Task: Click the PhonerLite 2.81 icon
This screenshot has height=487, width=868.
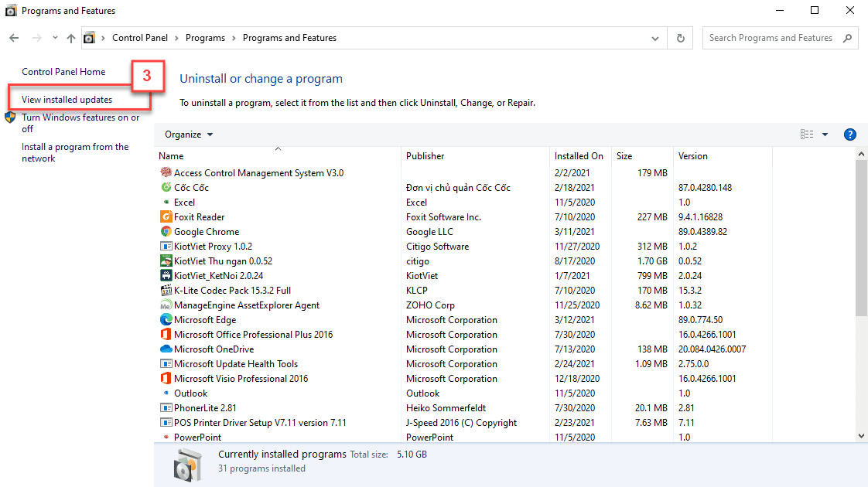Action: [166, 408]
